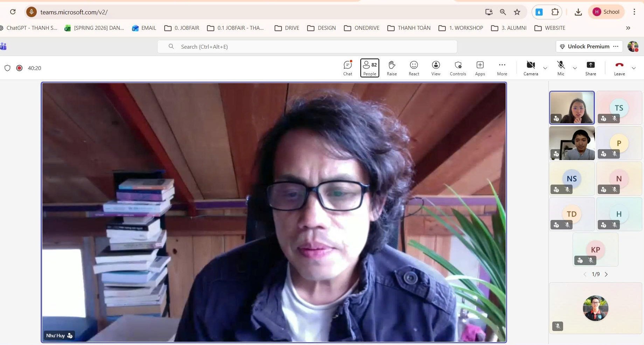This screenshot has width=644, height=345.
Task: Open the React emoji menu
Action: tap(414, 68)
